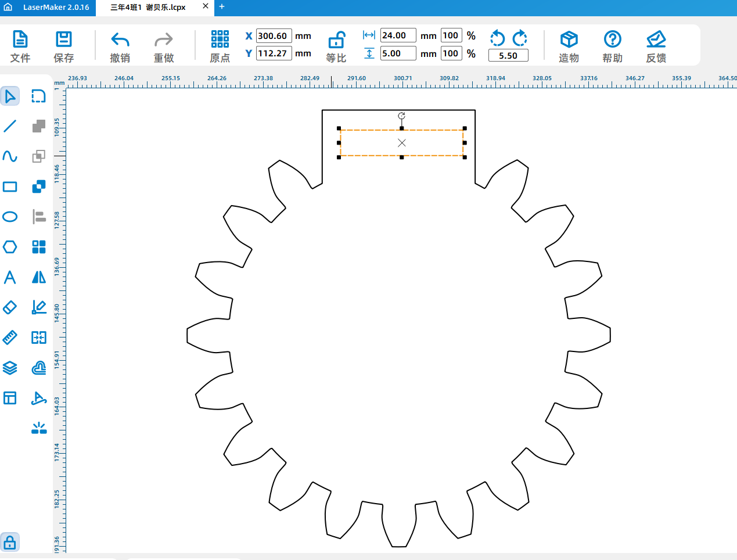Click the width field showing 24.00
Viewport: 737px width, 560px height.
pyautogui.click(x=398, y=35)
